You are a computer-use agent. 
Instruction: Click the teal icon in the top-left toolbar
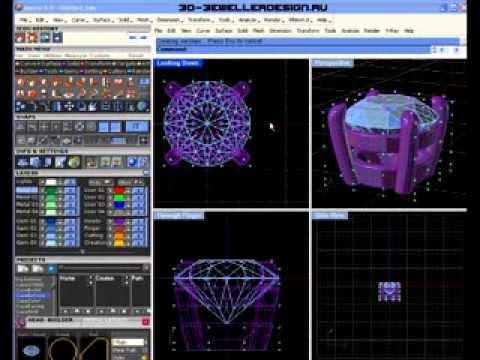pos(45,37)
